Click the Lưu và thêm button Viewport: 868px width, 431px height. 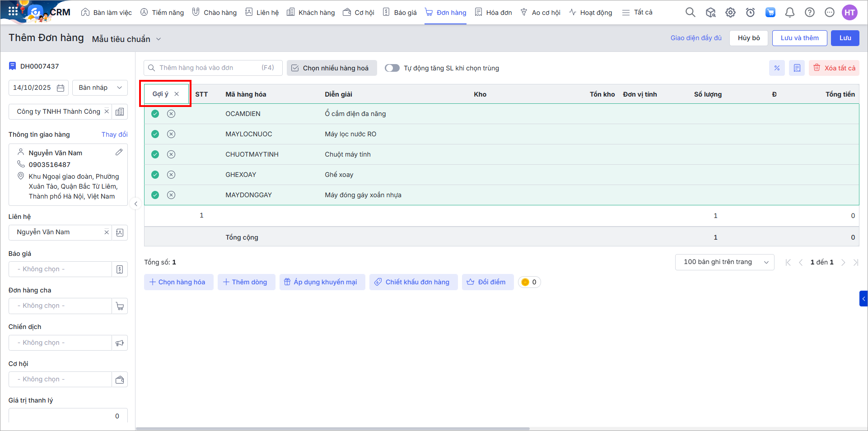coord(799,38)
